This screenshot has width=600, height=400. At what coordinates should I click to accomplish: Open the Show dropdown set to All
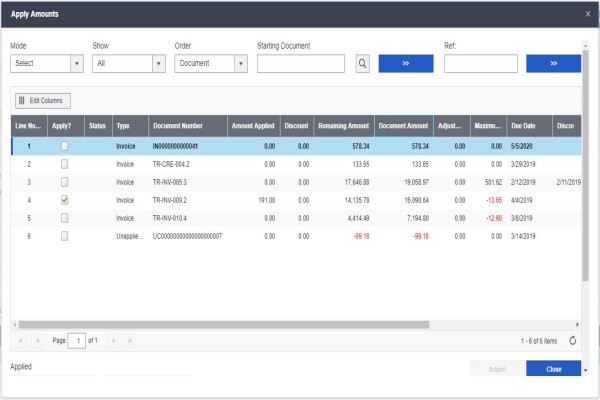tap(129, 64)
